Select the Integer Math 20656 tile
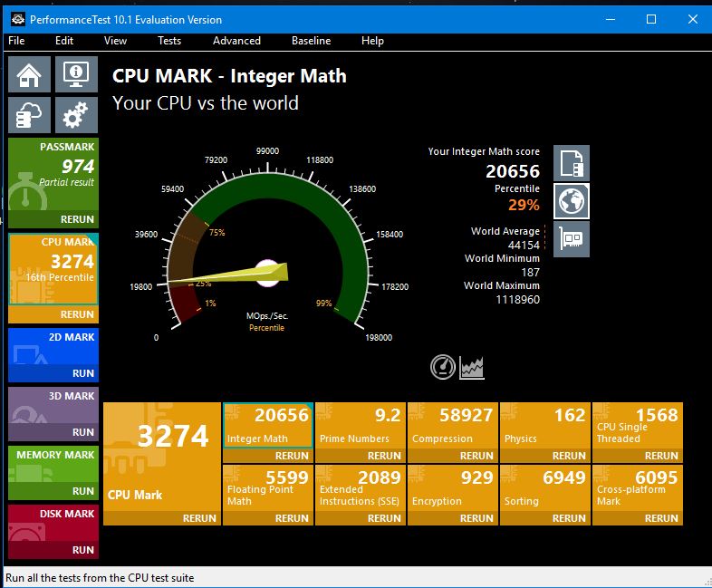The image size is (712, 588). point(268,426)
